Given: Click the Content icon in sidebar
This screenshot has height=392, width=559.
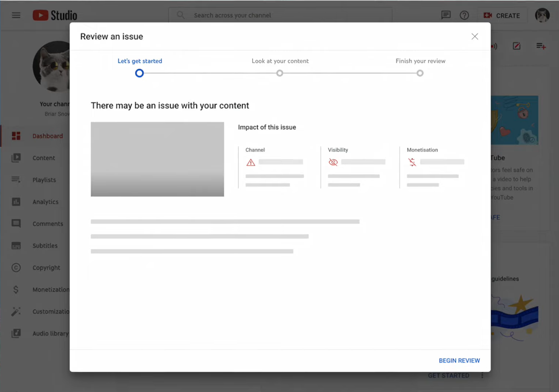Looking at the screenshot, I should [16, 158].
